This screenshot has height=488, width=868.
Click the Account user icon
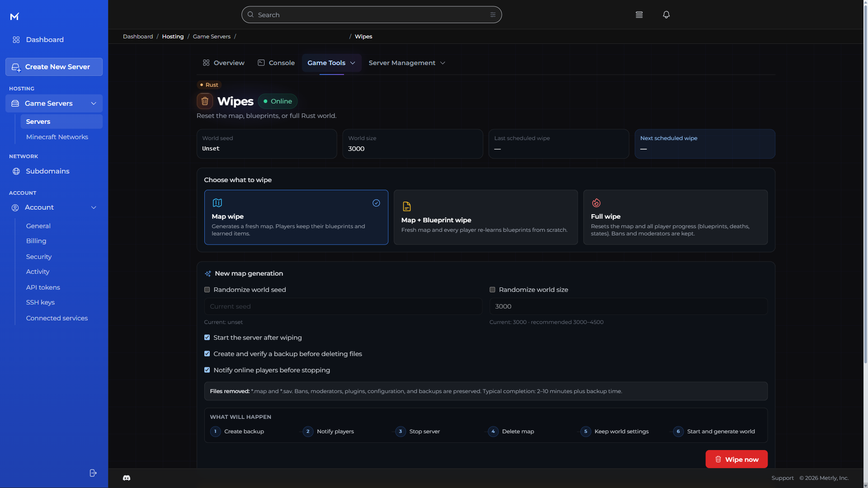15,207
